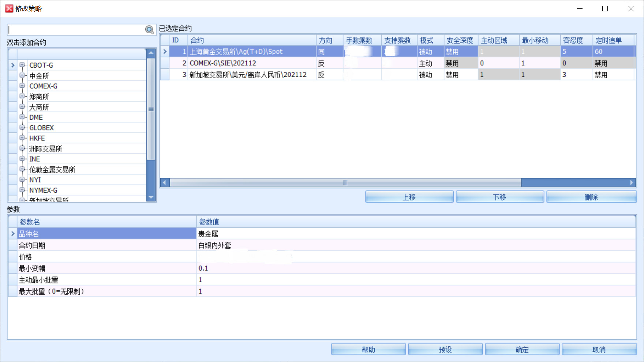
Task: Expand the GLOBEX exchange node
Action: coord(23,128)
